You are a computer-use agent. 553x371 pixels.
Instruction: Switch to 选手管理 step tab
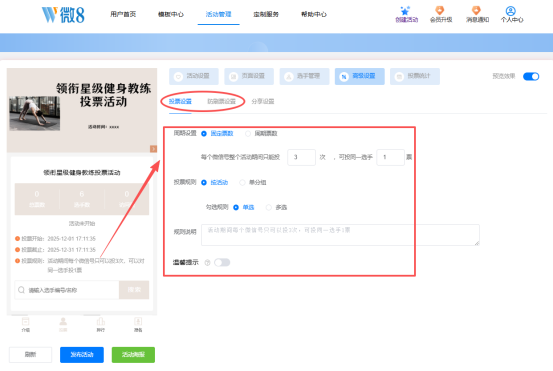pyautogui.click(x=304, y=76)
